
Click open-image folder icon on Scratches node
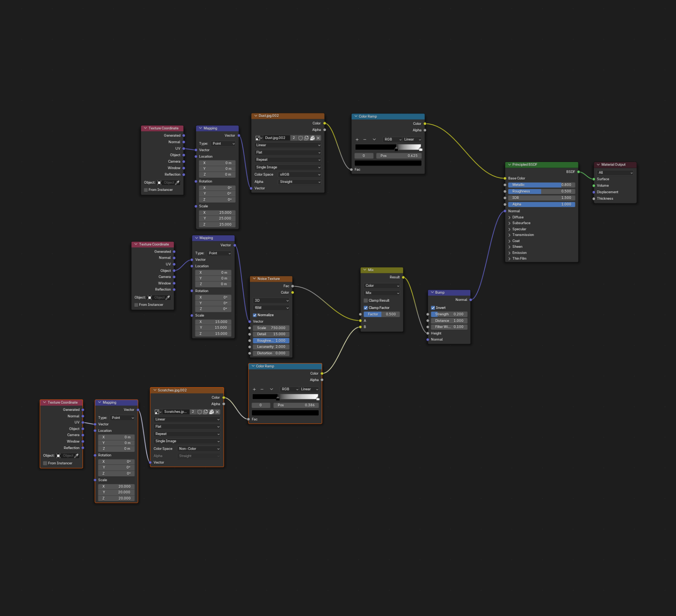(212, 412)
